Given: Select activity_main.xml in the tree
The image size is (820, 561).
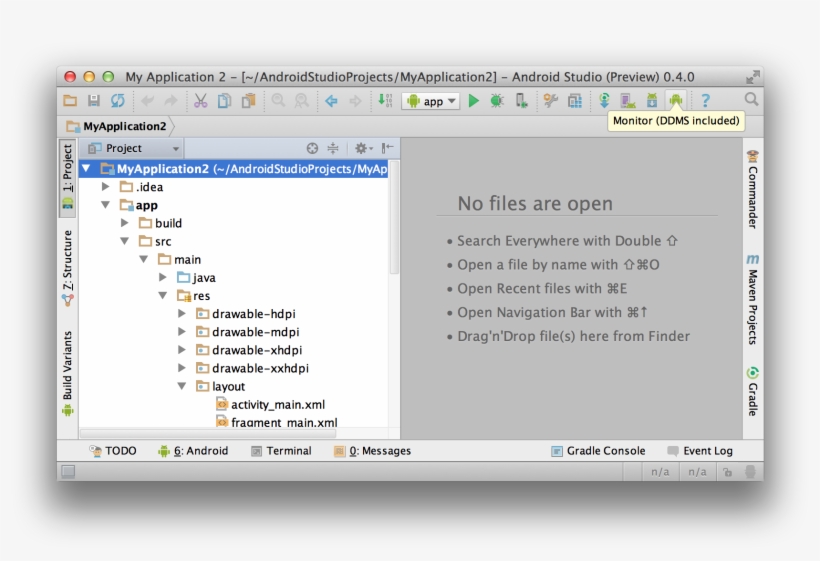Looking at the screenshot, I should pos(270,404).
